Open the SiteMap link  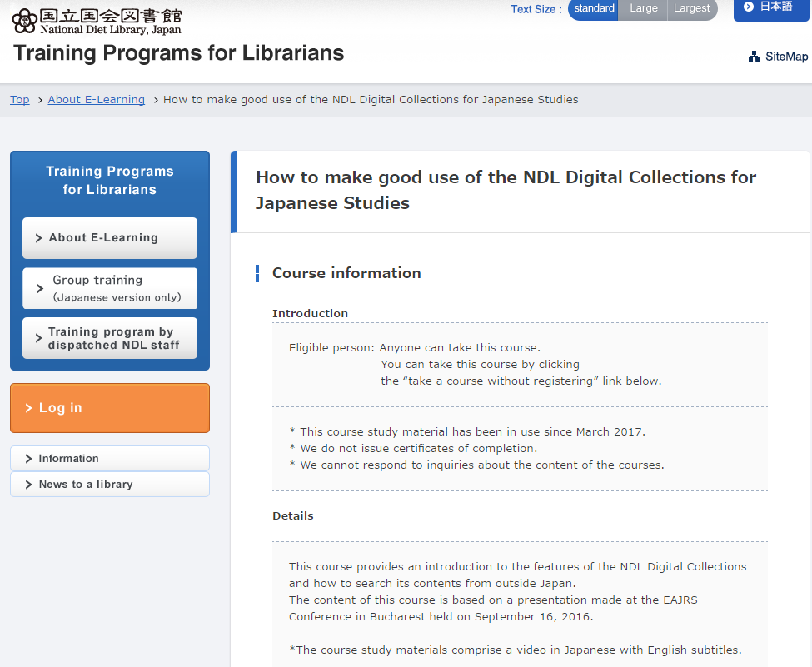779,57
